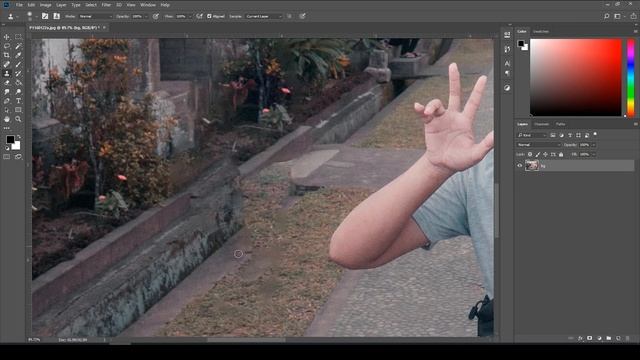Open the layer Fill slider arrow
Viewport: 640px width, 360px height.
click(593, 155)
